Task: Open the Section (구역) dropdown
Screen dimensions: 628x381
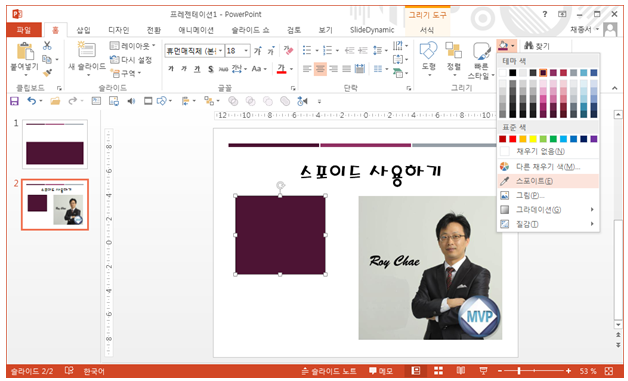Action: click(x=126, y=73)
